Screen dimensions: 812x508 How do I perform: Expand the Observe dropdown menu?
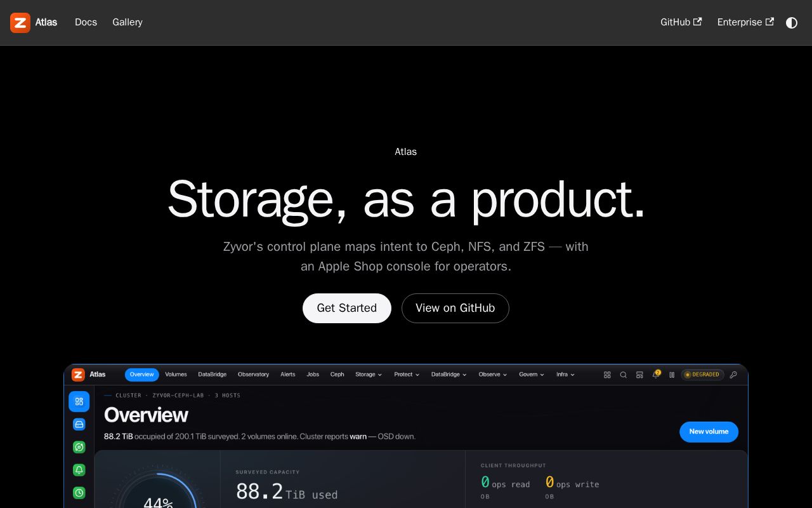click(x=493, y=375)
